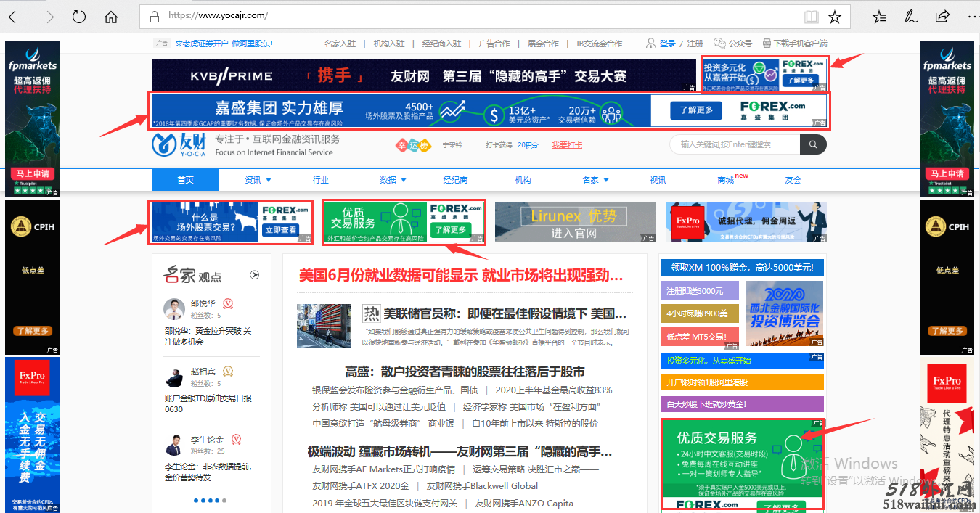Open the link 自10年前上市以来 特斯拉的股价
Viewport: 980px width, 513px height.
click(x=535, y=423)
